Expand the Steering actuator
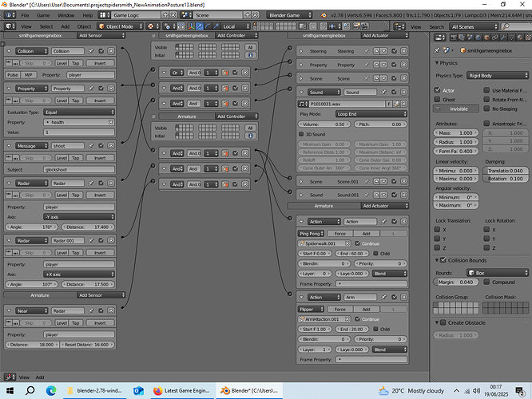This screenshot has height=399, width=532. (x=301, y=51)
